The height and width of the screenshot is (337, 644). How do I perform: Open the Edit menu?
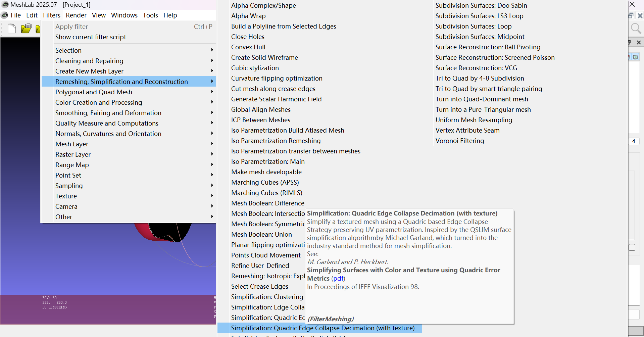[32, 15]
